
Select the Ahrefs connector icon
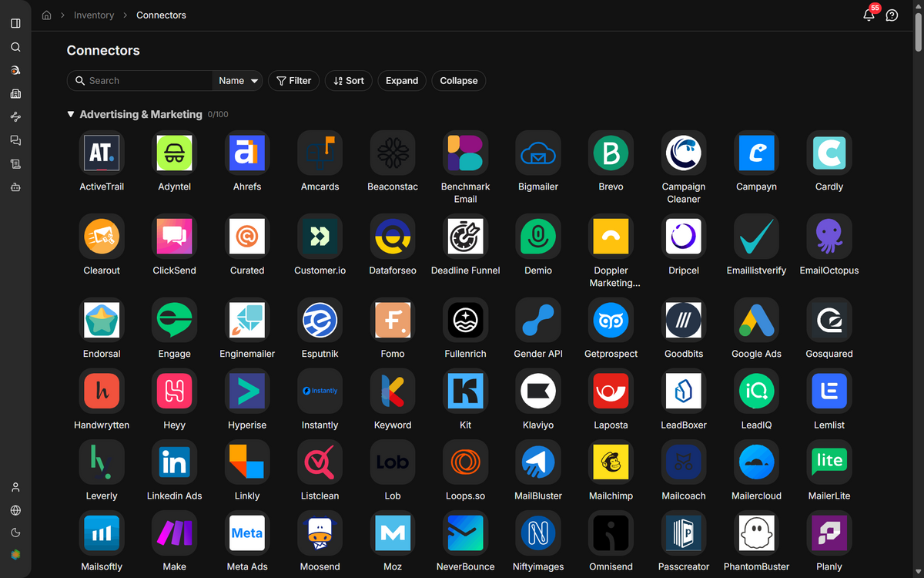(x=247, y=153)
